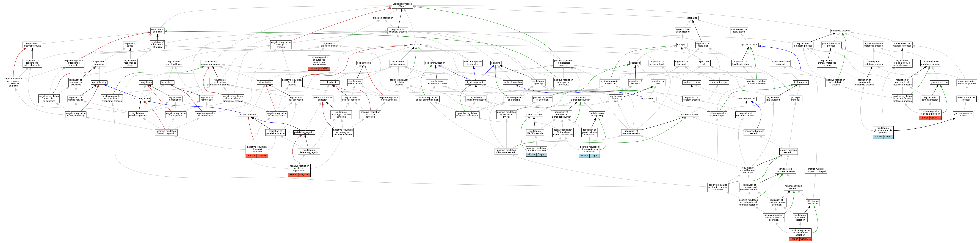Screen dimensions: 980x243
Task: Click the 'glucose metabolic process' node
Action: click(963, 115)
